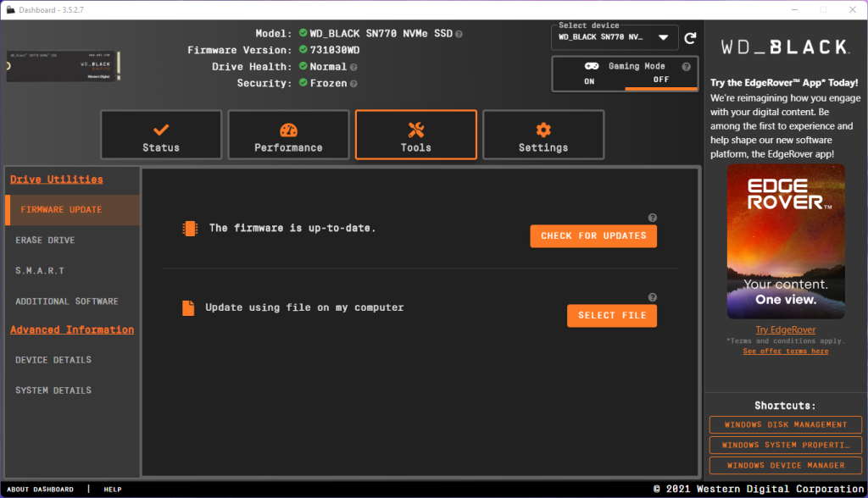The width and height of the screenshot is (868, 498).
Task: Click the Try EdgeRover link
Action: [786, 329]
